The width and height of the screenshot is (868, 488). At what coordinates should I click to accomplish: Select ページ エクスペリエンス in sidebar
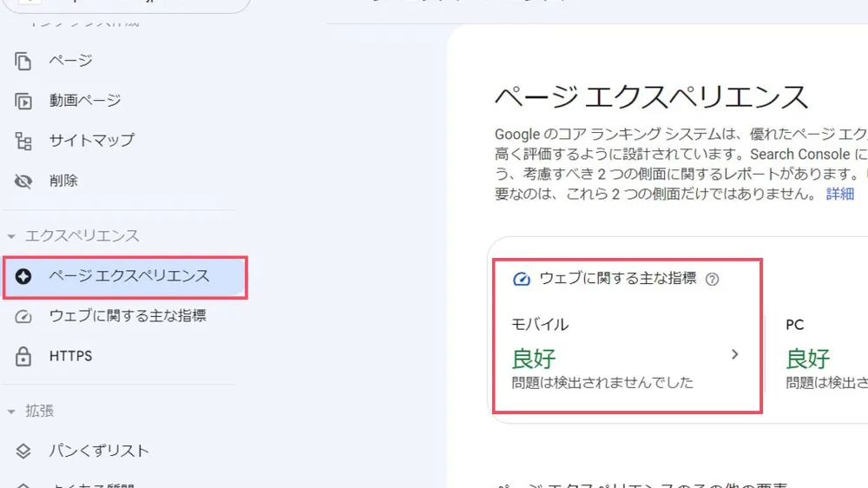coord(125,278)
